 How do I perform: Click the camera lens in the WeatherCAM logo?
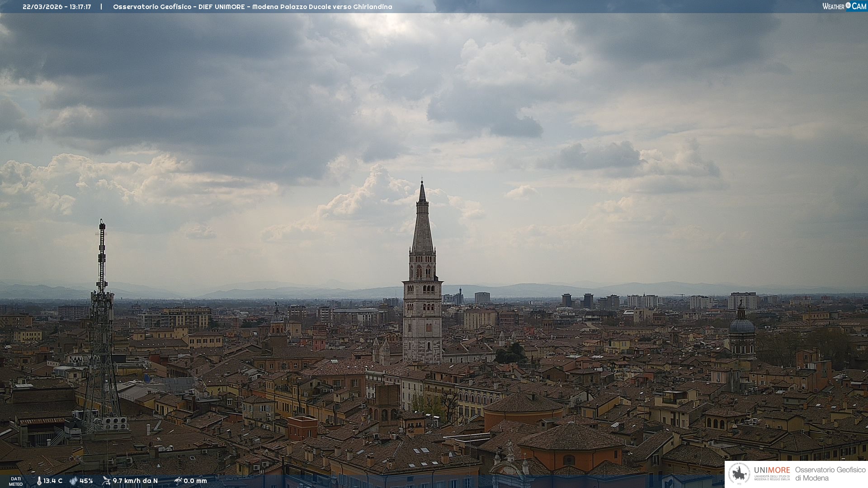pyautogui.click(x=848, y=5)
